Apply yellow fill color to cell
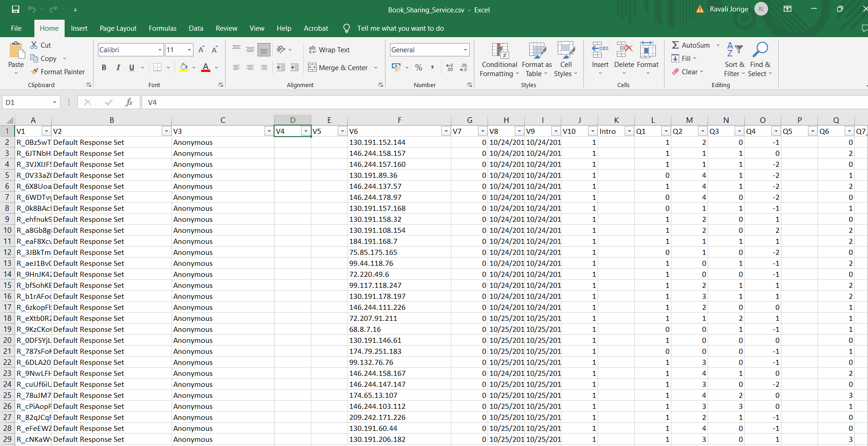Viewport: 868px width, 446px height. click(x=183, y=67)
